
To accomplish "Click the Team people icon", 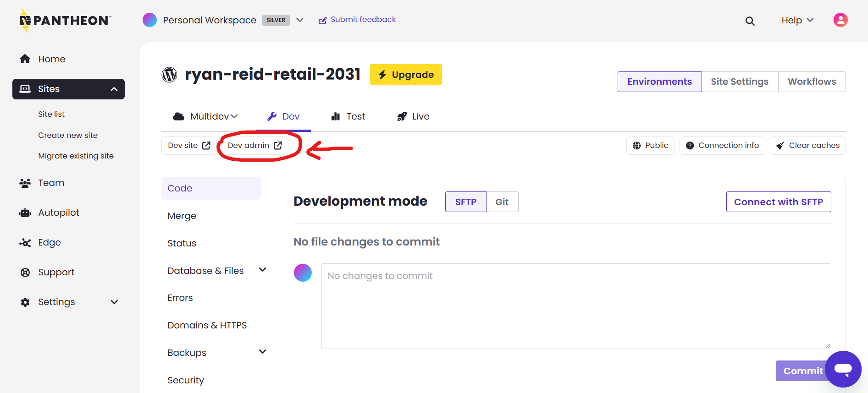I will click(x=25, y=183).
